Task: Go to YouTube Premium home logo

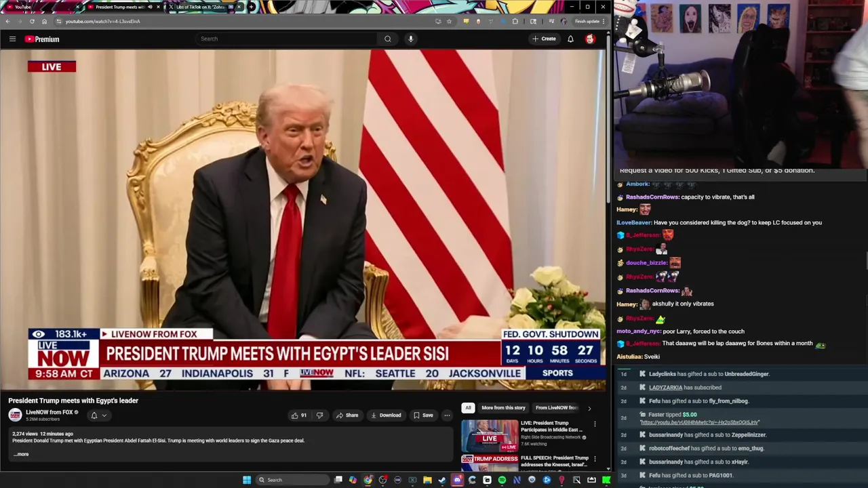Action: [x=42, y=39]
